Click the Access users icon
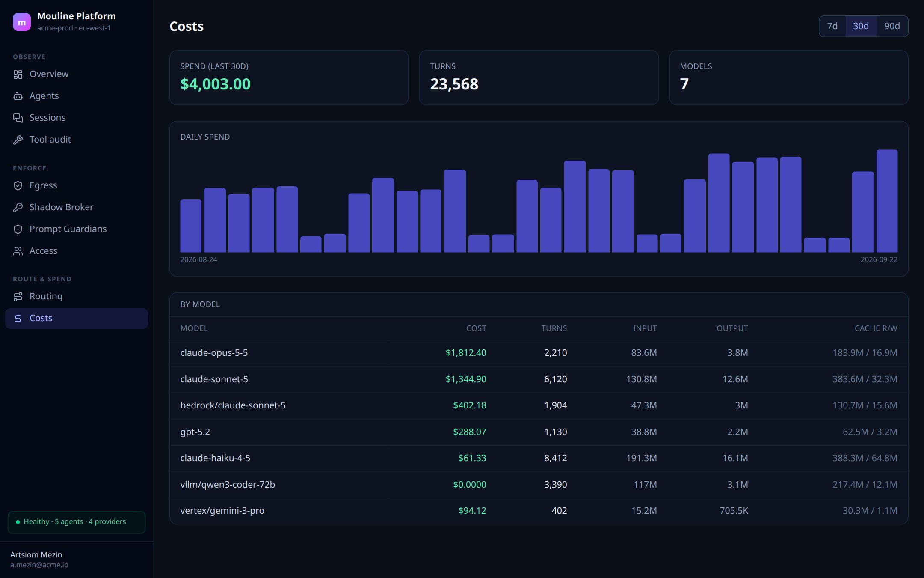 pyautogui.click(x=18, y=251)
